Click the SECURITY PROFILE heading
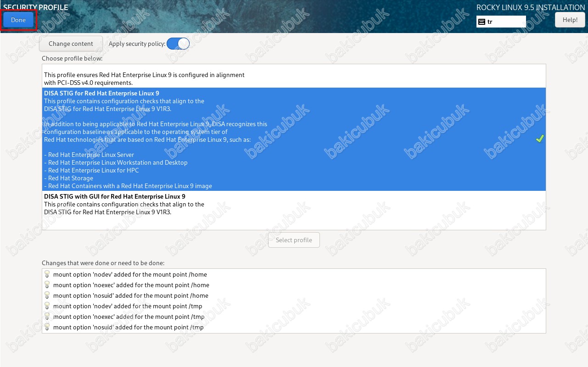 (x=36, y=7)
